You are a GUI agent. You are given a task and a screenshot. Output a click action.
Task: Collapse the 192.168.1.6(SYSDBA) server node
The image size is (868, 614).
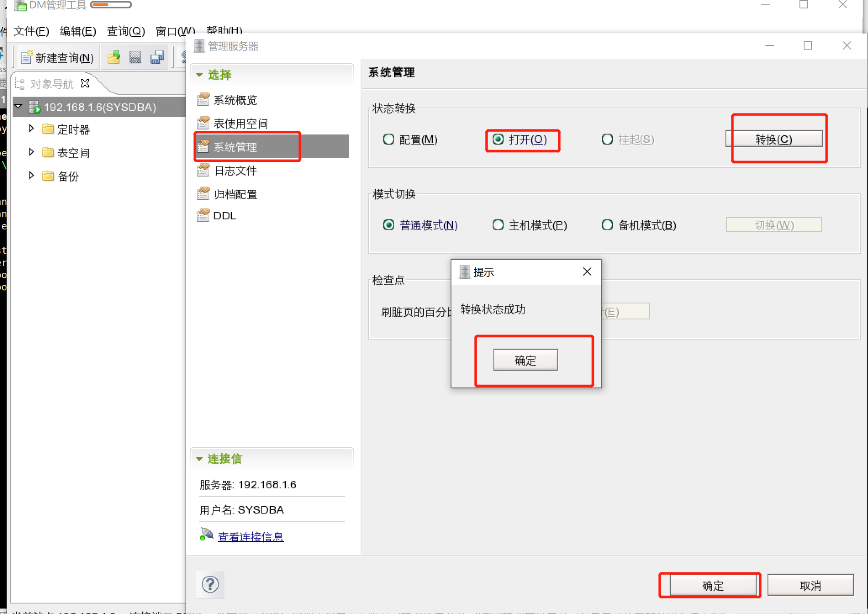(18, 107)
